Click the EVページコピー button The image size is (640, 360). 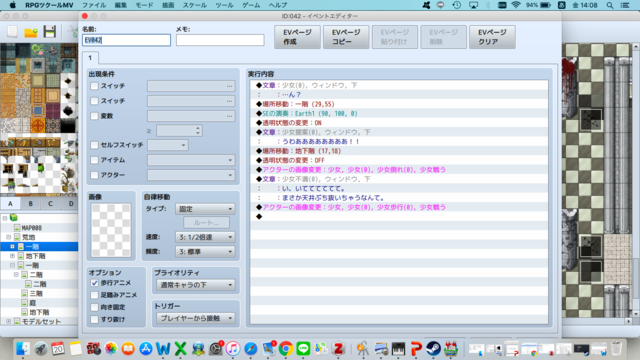[x=346, y=37]
